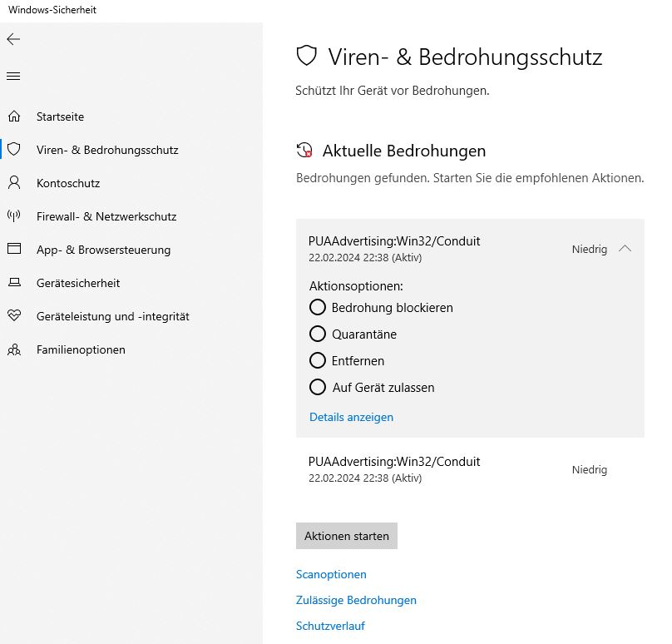The height and width of the screenshot is (644, 672).
Task: Click the Familienoptionen people icon
Action: (14, 349)
